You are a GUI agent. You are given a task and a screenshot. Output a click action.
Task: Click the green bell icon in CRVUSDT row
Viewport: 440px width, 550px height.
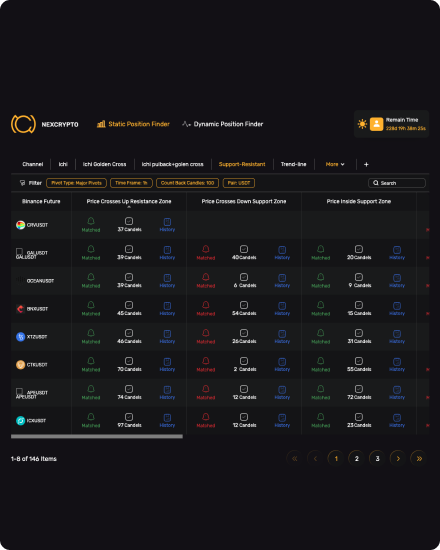[x=91, y=221]
